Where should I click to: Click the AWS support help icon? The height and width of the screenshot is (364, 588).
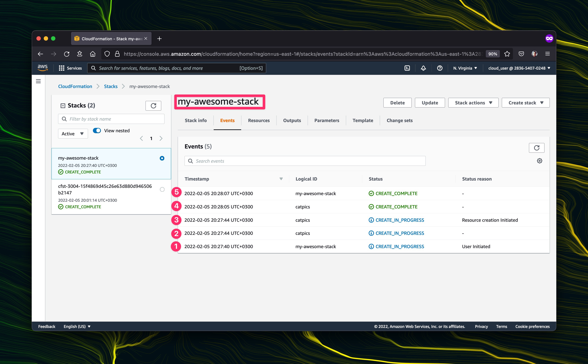(440, 68)
